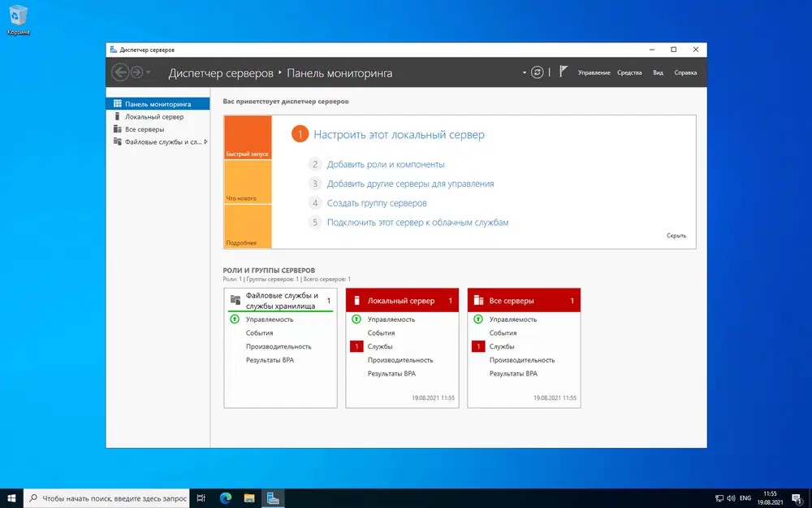Click Управляемость green icon in Все серверы tile
The image size is (812, 508).
point(478,319)
